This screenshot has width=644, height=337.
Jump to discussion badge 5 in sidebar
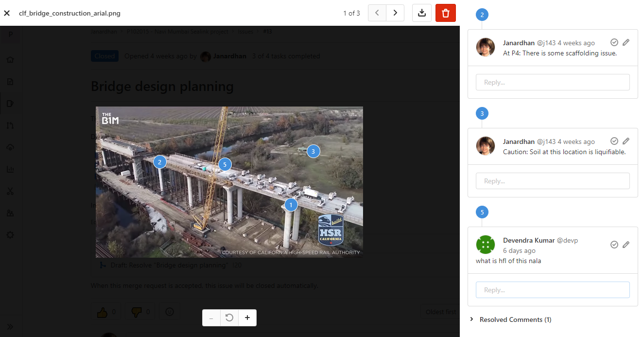coord(482,213)
